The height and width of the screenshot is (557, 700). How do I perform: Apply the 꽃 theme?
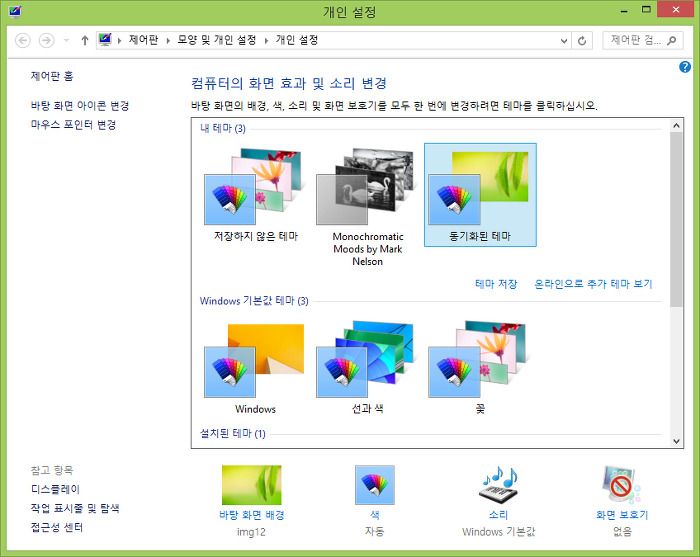(x=480, y=368)
